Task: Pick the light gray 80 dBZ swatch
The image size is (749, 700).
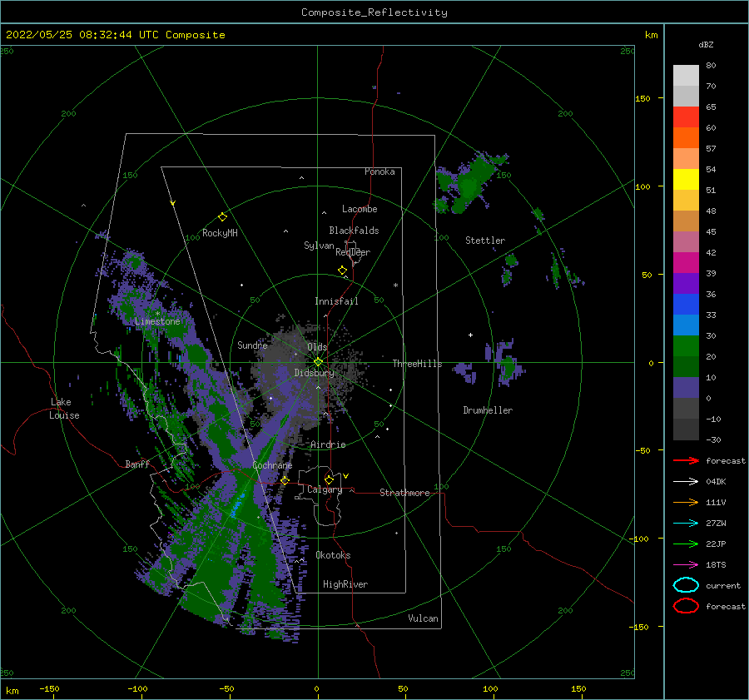Action: click(686, 75)
